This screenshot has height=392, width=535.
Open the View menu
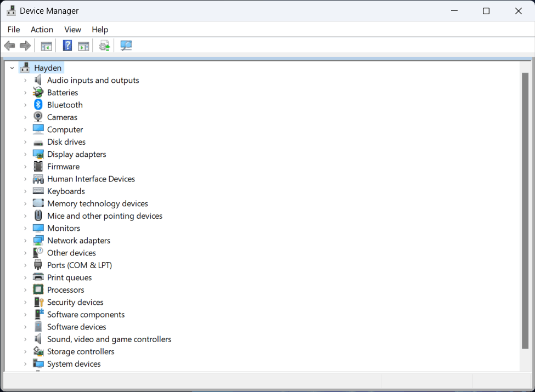72,30
